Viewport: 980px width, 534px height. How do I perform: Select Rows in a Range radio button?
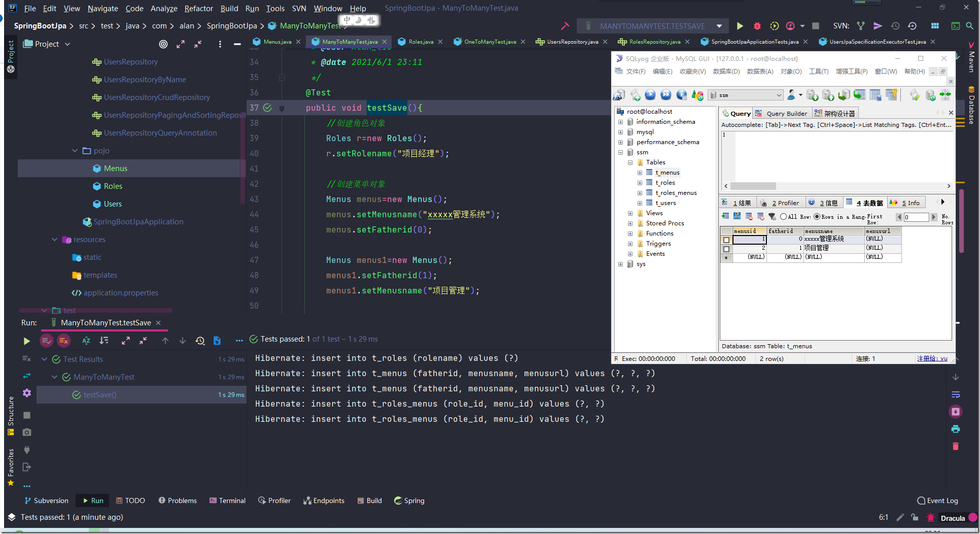point(817,217)
